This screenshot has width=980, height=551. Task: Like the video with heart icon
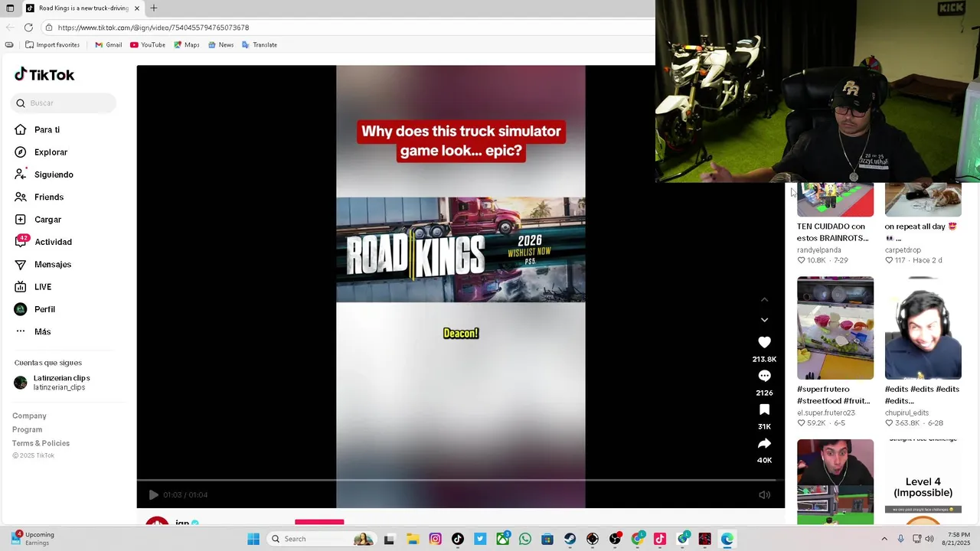pyautogui.click(x=764, y=342)
